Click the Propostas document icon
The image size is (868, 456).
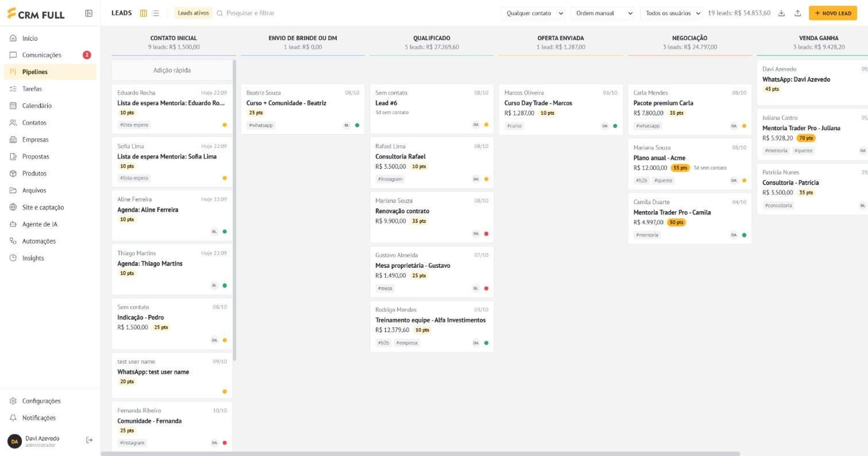13,157
